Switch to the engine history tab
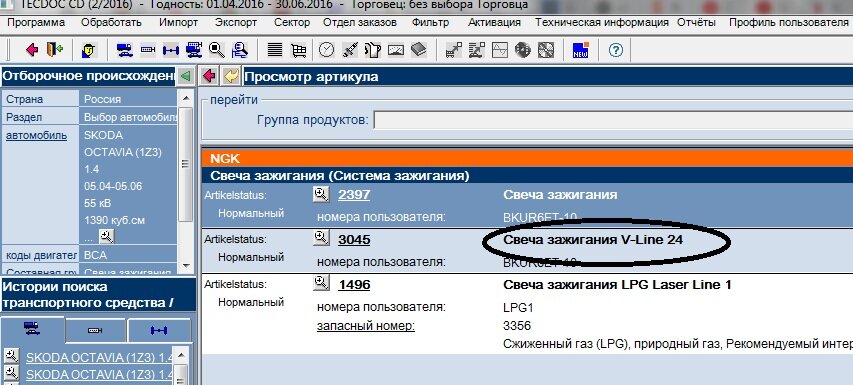Image resolution: width=853 pixels, height=385 pixels. [x=95, y=331]
